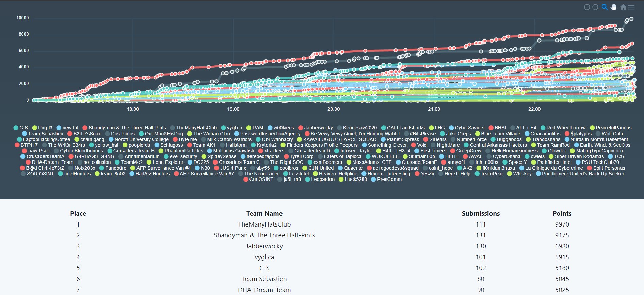
Task: Toggle DHA-Dream_Team legend label
Action: point(52,162)
